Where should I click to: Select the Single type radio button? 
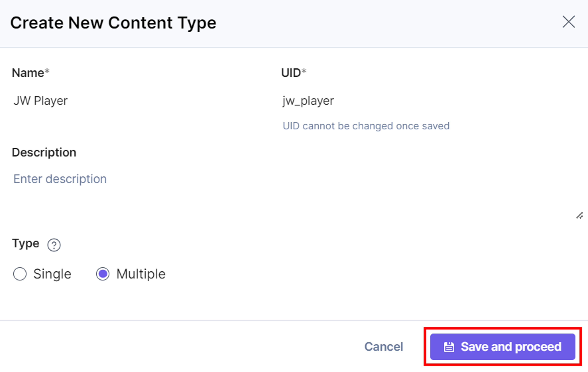20,274
